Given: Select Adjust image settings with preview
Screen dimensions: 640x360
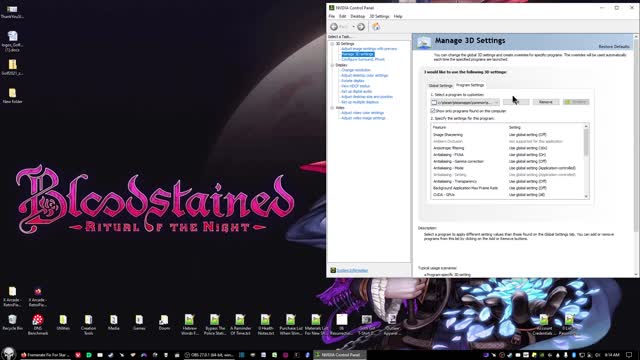Looking at the screenshot, I should pos(369,49).
